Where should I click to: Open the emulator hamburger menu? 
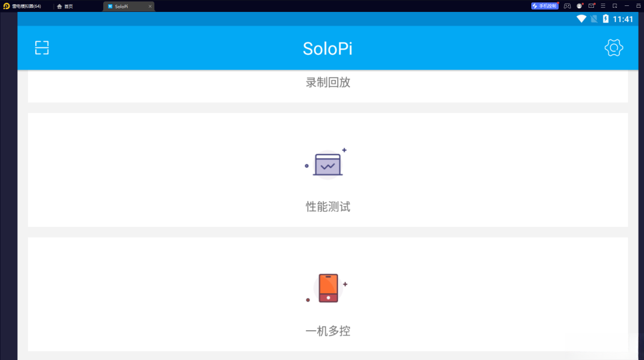tap(603, 6)
